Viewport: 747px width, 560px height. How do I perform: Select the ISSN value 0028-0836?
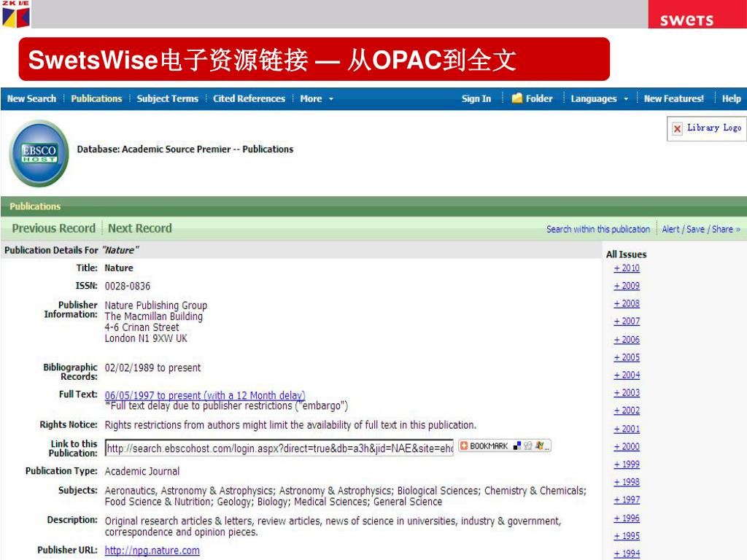pyautogui.click(x=127, y=286)
